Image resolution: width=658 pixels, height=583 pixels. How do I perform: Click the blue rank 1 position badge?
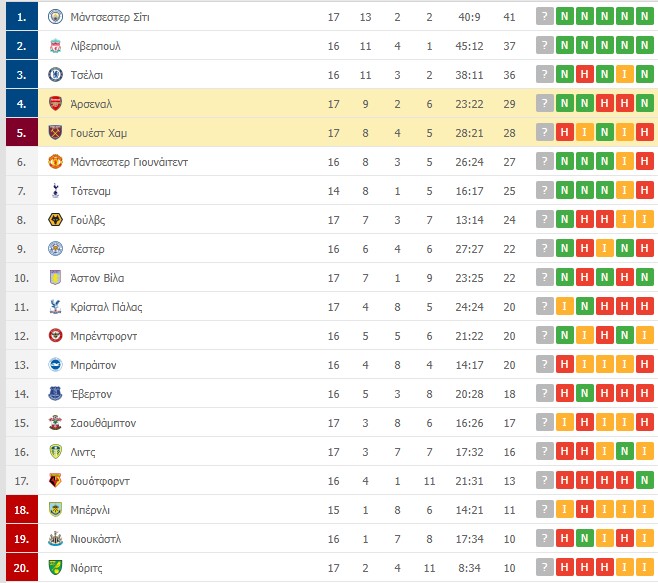[22, 17]
